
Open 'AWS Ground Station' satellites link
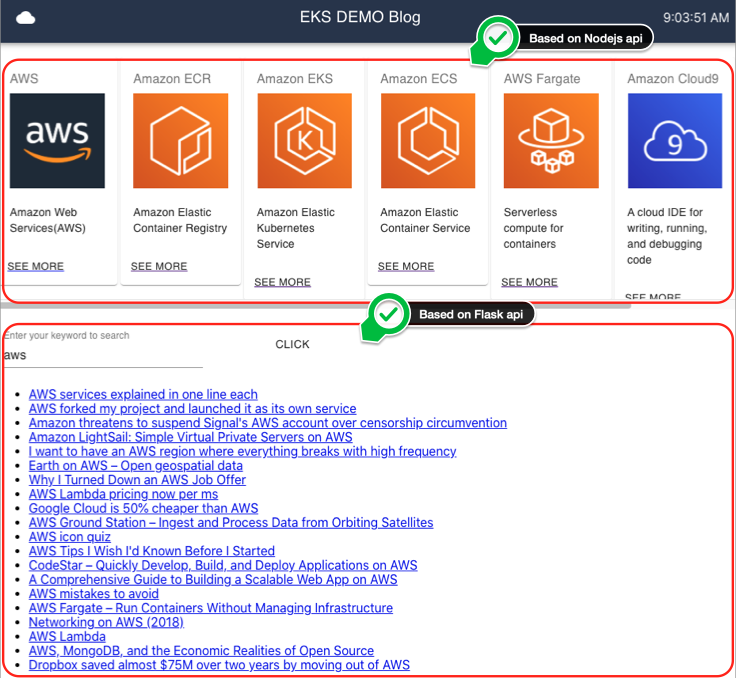231,523
